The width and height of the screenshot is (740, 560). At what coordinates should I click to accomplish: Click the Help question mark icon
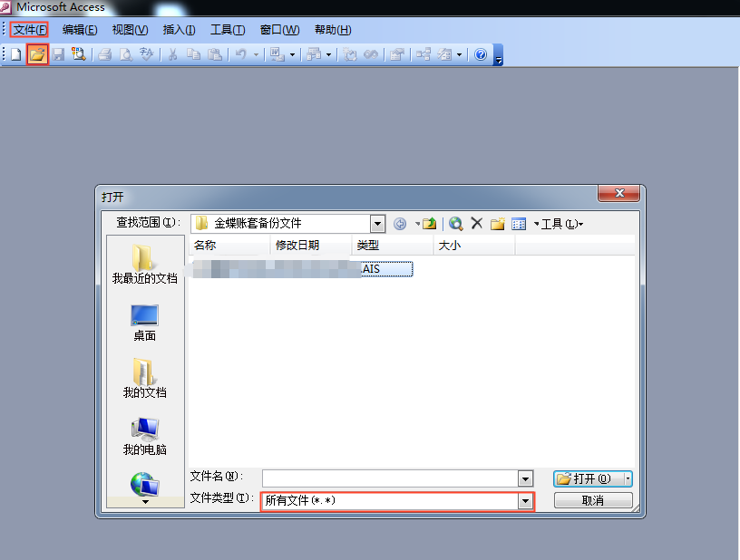(x=481, y=55)
